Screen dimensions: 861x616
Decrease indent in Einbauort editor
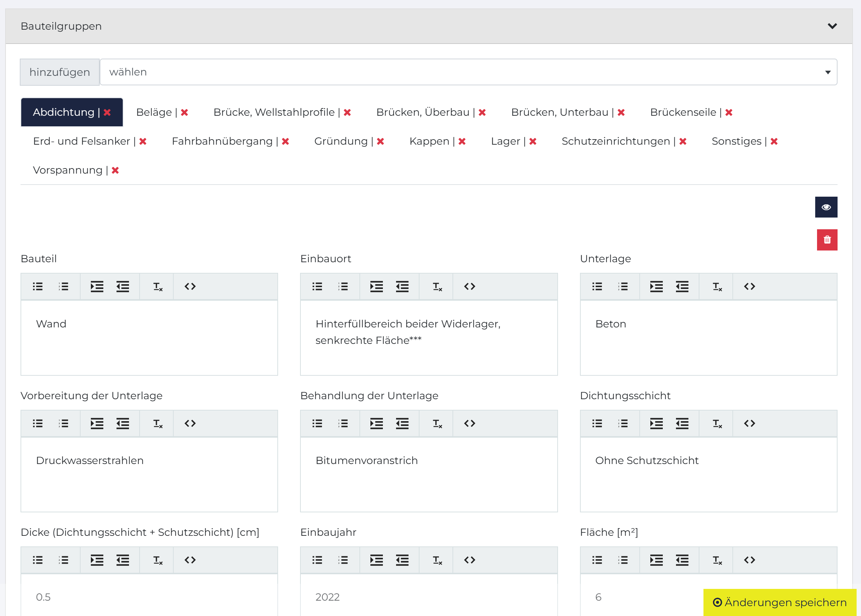402,286
